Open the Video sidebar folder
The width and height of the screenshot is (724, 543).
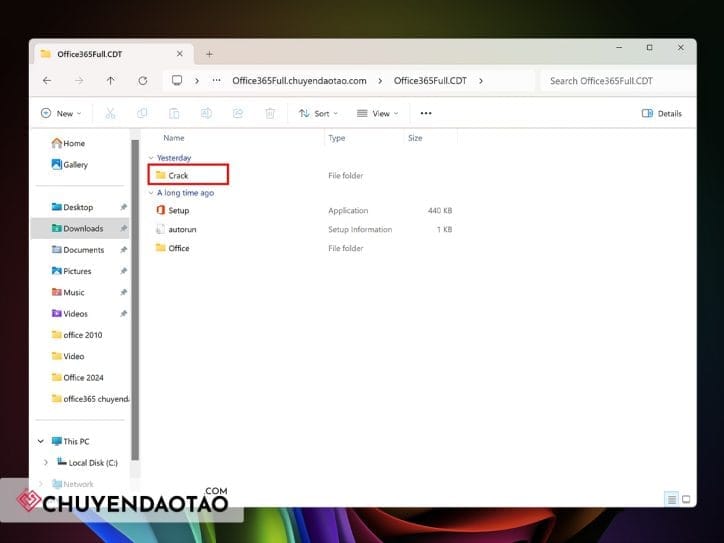68,356
